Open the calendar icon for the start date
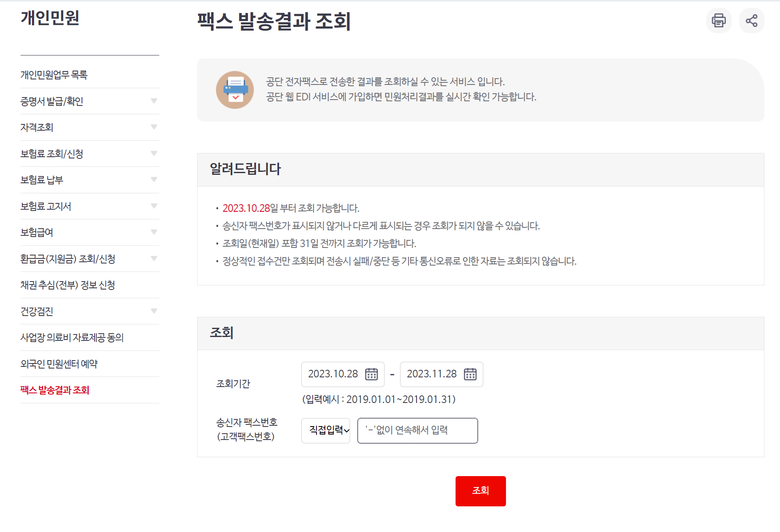This screenshot has height=532, width=780. pos(372,374)
